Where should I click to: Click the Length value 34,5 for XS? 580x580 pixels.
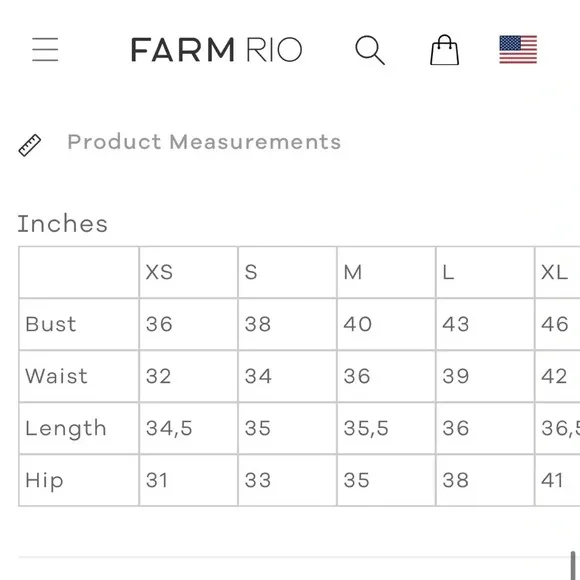point(169,428)
